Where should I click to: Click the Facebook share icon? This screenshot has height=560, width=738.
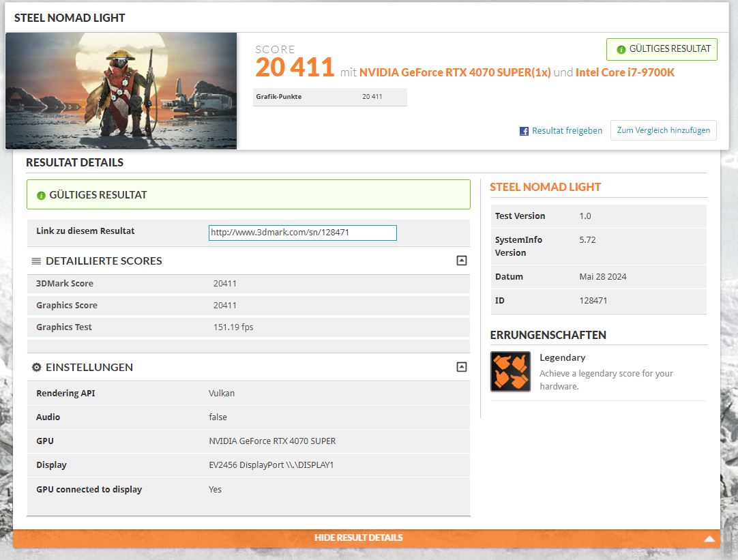[524, 131]
